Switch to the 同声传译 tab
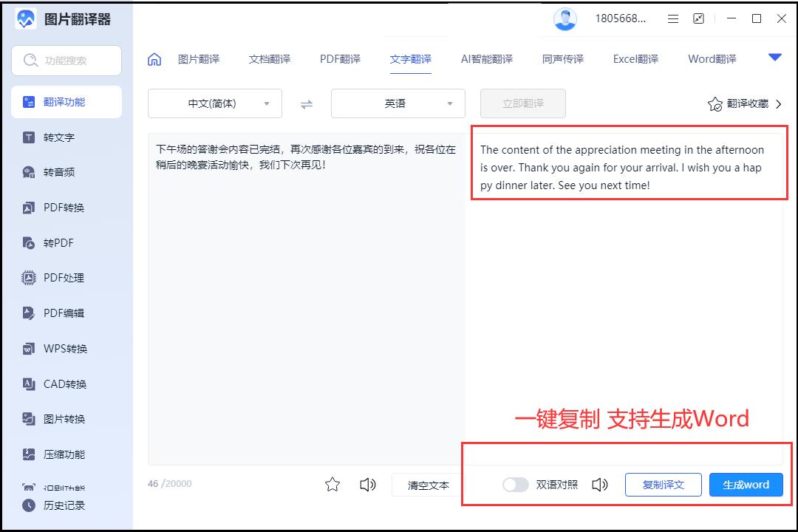 click(x=563, y=59)
